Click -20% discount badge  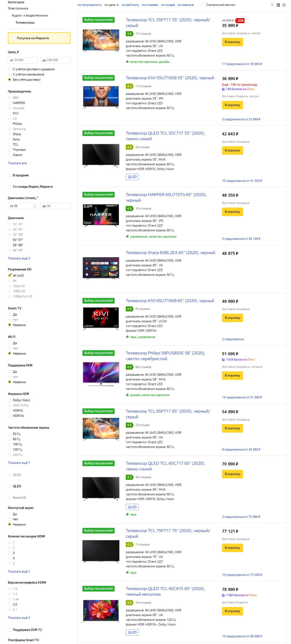[240, 21]
